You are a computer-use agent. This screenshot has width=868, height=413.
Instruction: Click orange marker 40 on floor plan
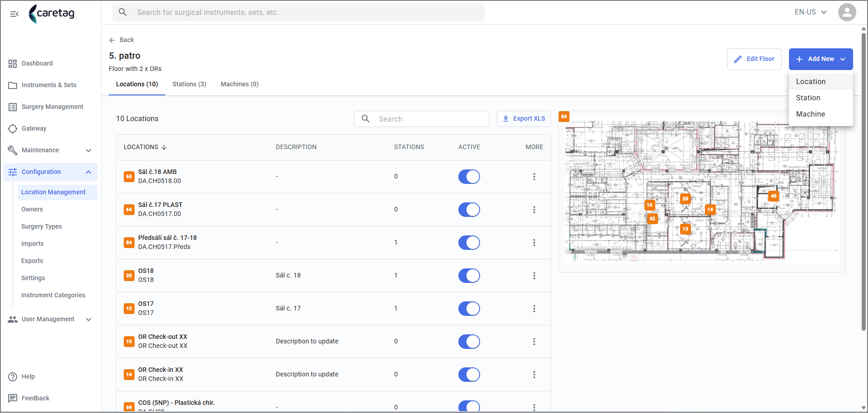(x=774, y=196)
